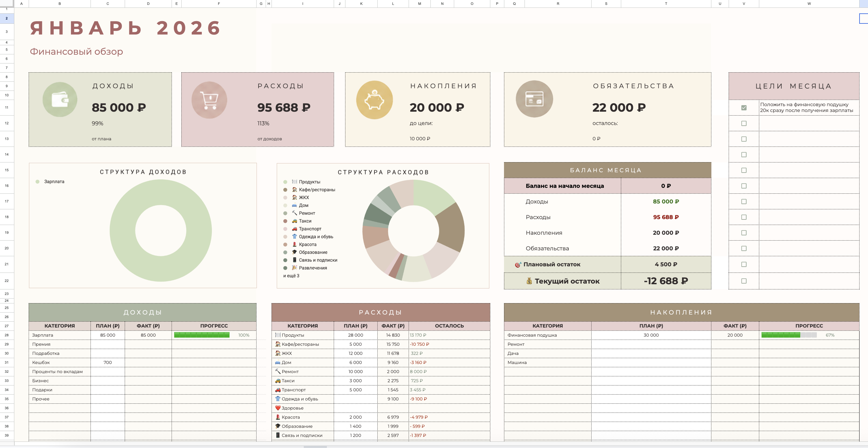Check the goals checkbox in sheet row 22
The image size is (868, 448).
744,281
